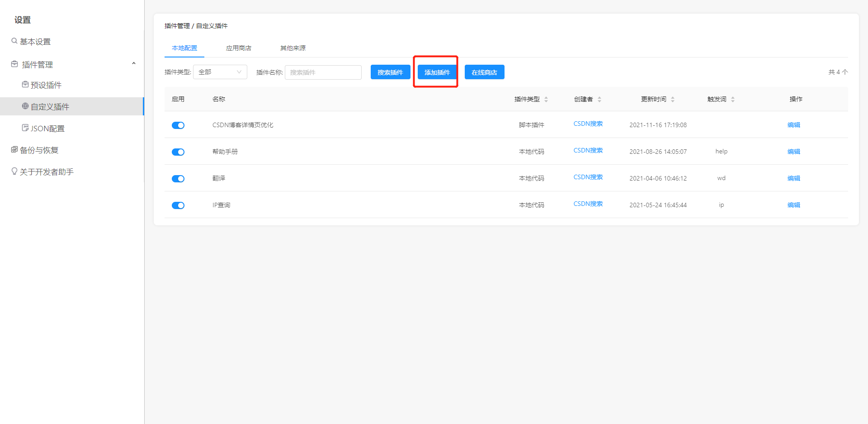Sort by 更新时间 column arrows
Viewport: 868px width, 424px height.
pos(673,100)
